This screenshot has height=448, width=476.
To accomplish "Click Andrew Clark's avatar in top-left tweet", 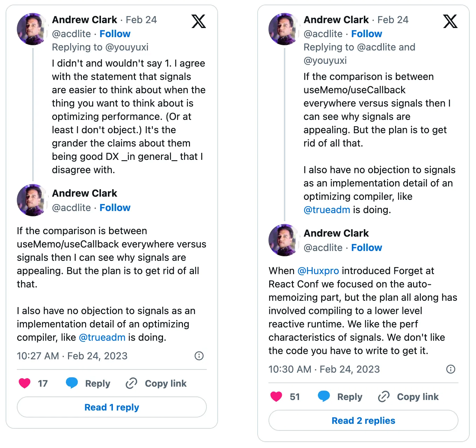I will pos(32,29).
